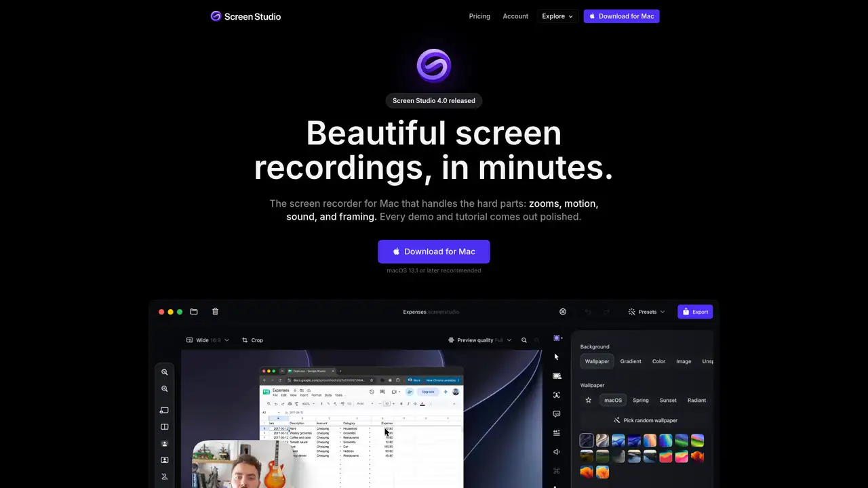
Task: Click the magnifier beside Preview quality
Action: pos(524,340)
